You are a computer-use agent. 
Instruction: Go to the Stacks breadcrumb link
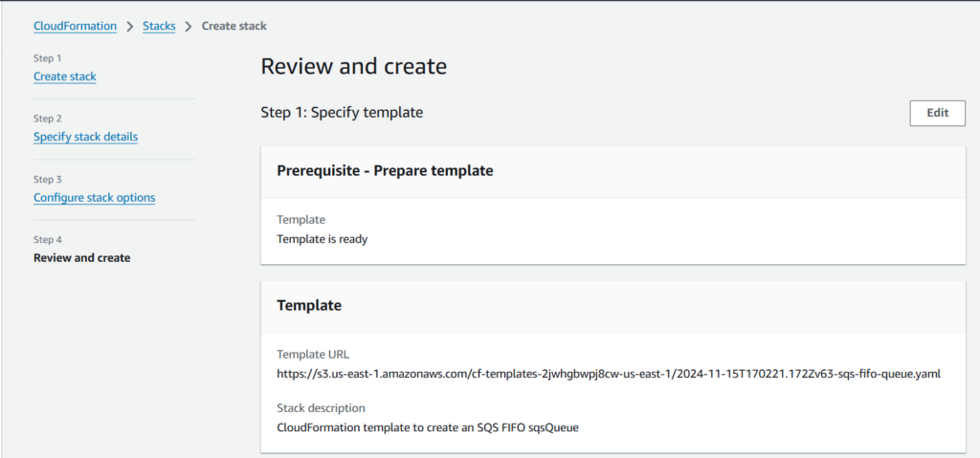pyautogui.click(x=159, y=26)
